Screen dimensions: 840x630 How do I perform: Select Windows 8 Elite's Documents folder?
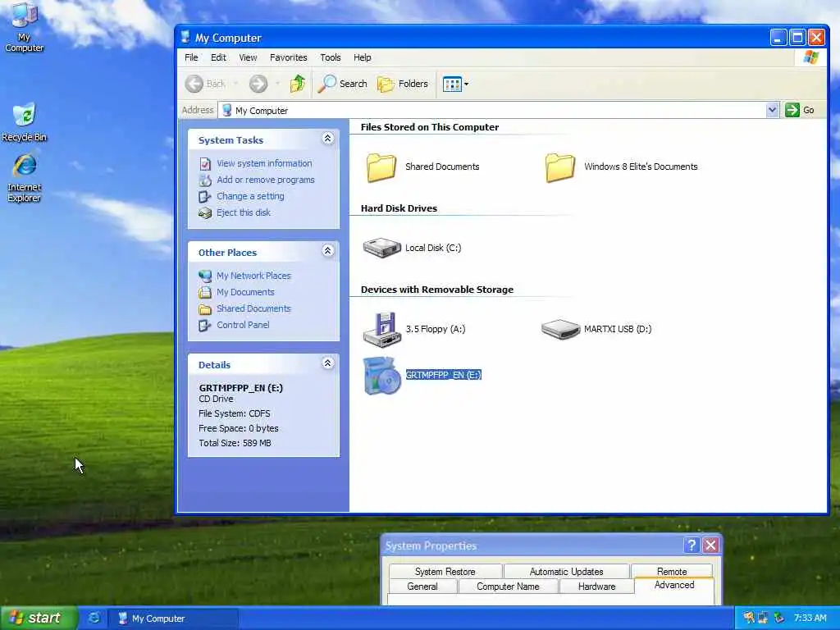tap(622, 167)
